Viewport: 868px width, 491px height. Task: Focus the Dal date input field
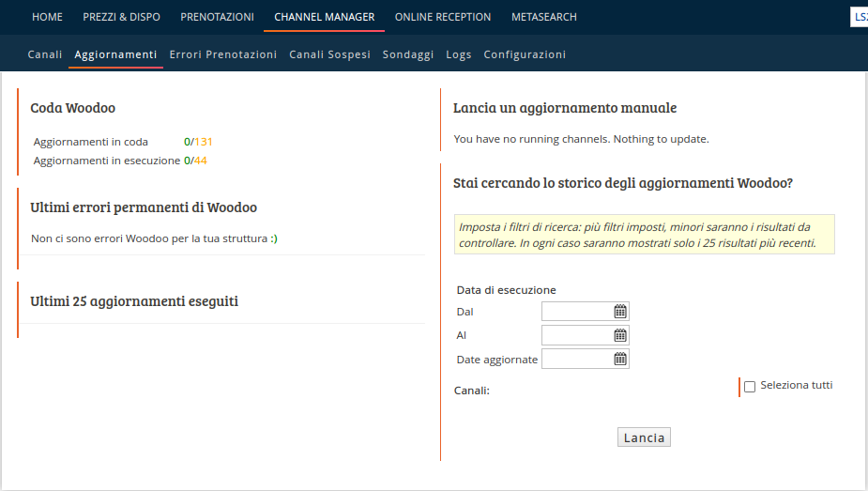(586, 312)
